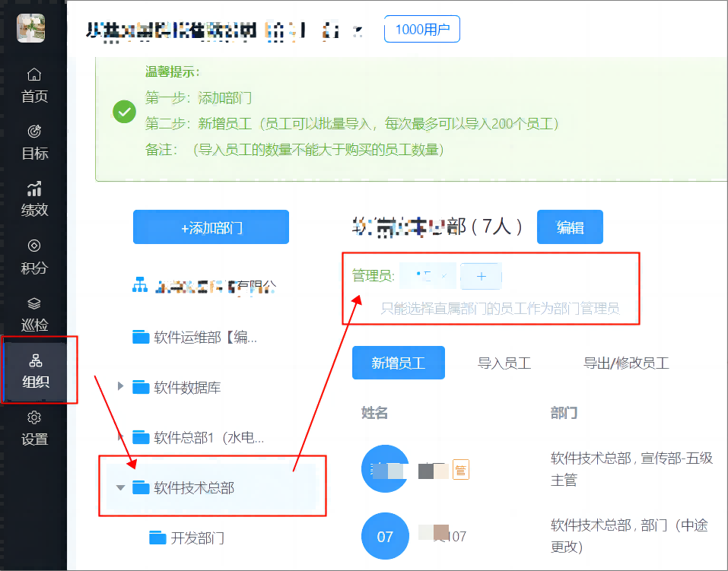Click the root company org-chart icon
This screenshot has height=571, width=728.
[x=140, y=286]
